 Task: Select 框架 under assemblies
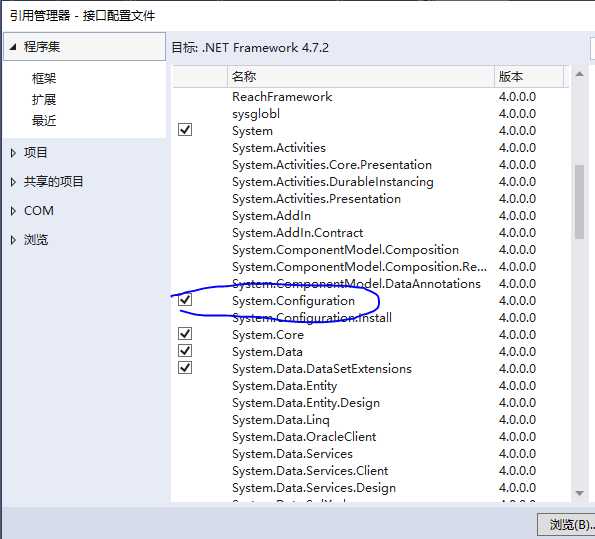pos(44,79)
